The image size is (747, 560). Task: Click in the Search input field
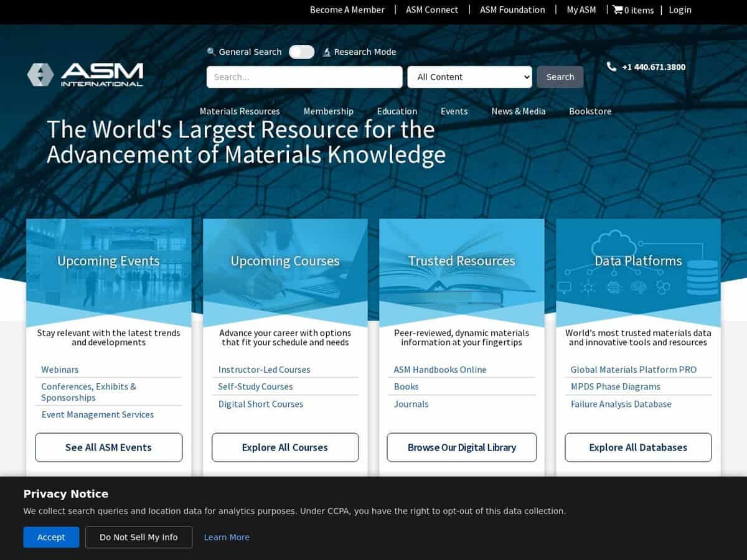[x=304, y=77]
